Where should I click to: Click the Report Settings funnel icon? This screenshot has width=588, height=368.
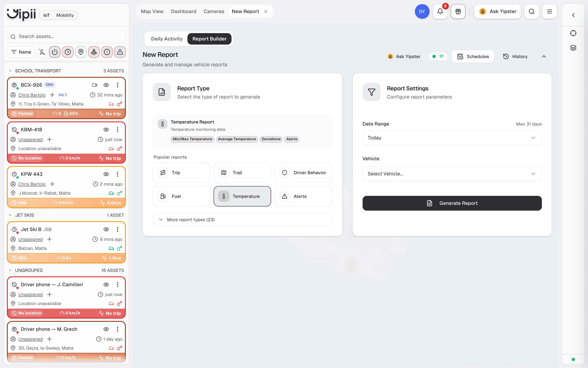pos(372,92)
